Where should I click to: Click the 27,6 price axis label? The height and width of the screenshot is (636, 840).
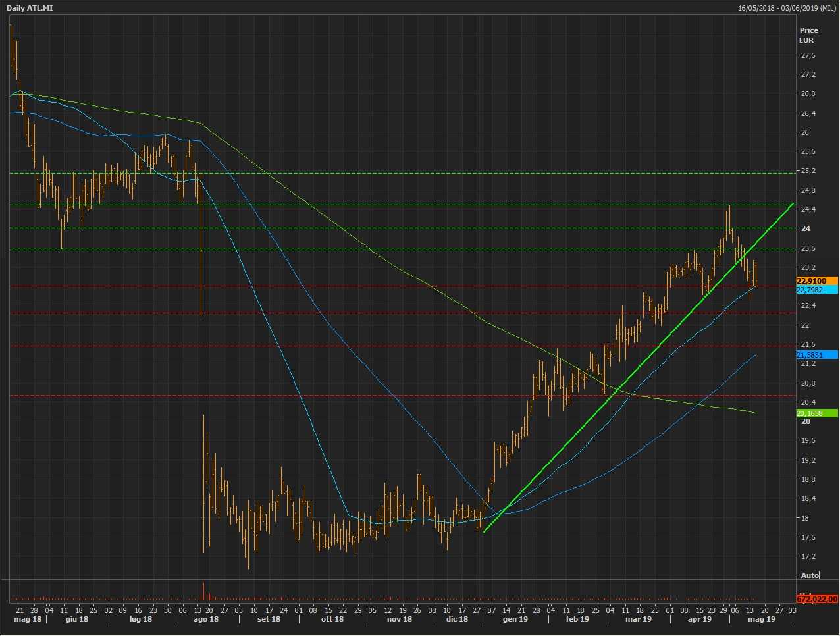point(807,55)
